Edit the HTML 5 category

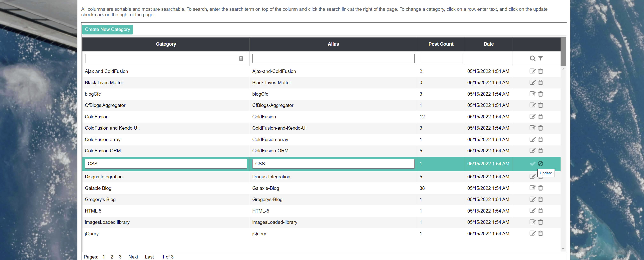533,211
